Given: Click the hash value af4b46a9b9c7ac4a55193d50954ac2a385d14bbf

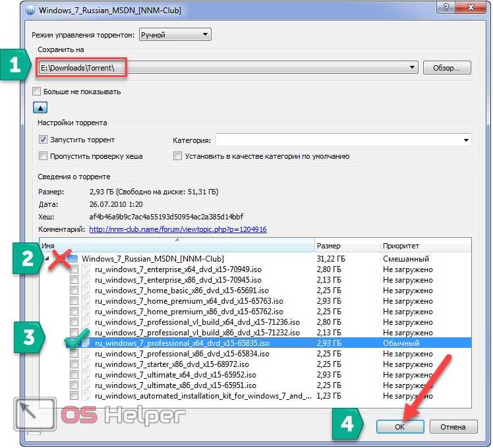Looking at the screenshot, I should pyautogui.click(x=166, y=217).
